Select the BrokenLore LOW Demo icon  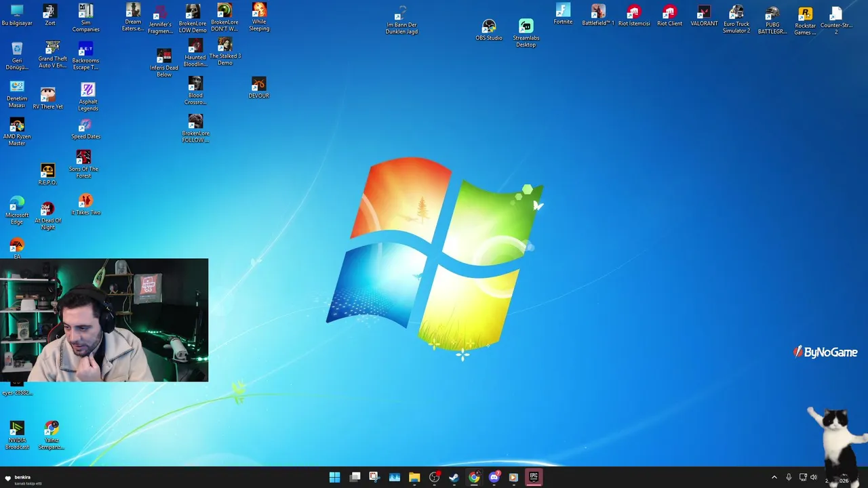pos(193,18)
